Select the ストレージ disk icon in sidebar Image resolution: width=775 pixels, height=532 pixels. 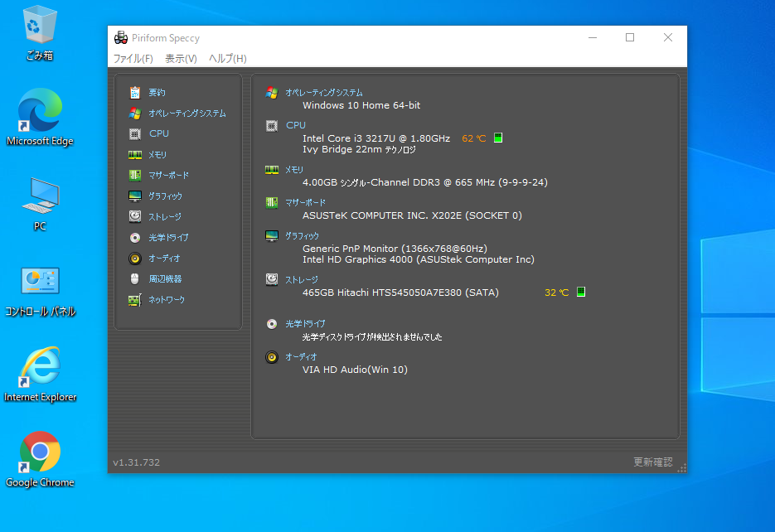(x=135, y=216)
